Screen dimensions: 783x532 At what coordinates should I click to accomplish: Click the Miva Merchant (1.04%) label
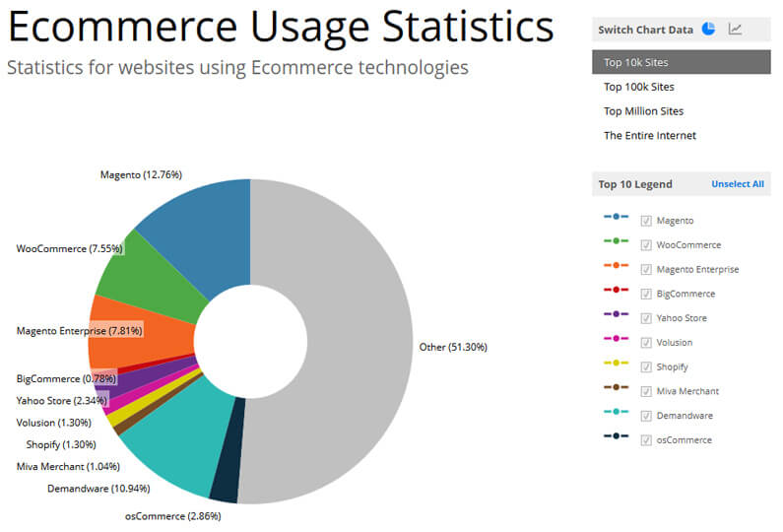pos(68,467)
